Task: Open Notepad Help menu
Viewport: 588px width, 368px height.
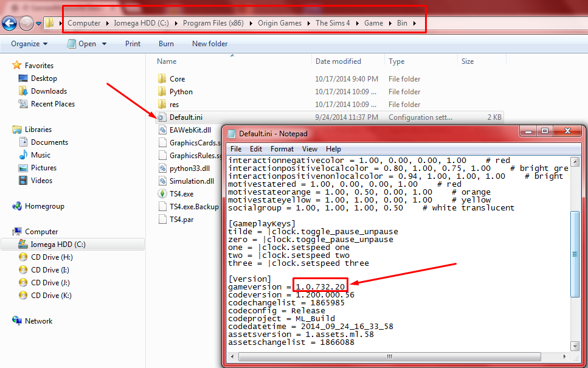Action: pos(333,149)
